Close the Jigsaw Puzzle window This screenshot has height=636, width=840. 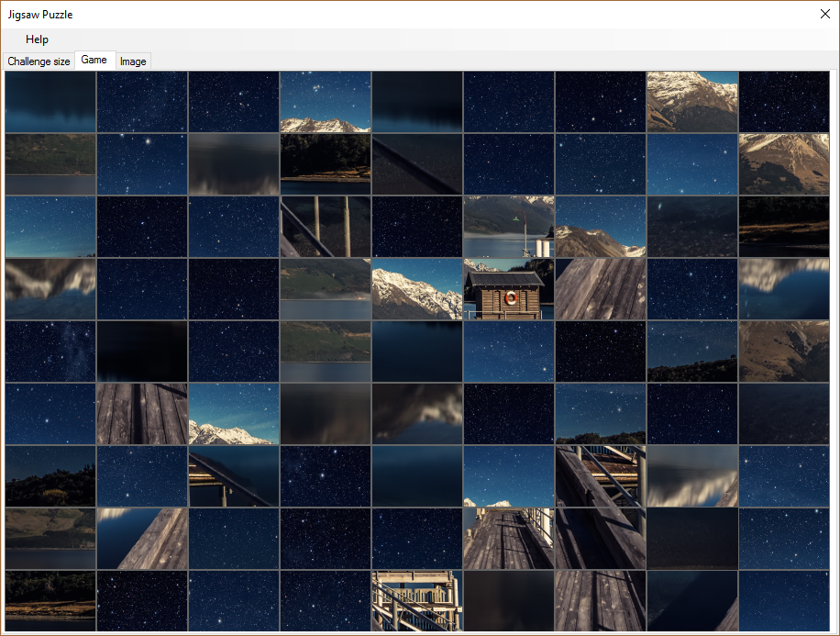pyautogui.click(x=825, y=14)
